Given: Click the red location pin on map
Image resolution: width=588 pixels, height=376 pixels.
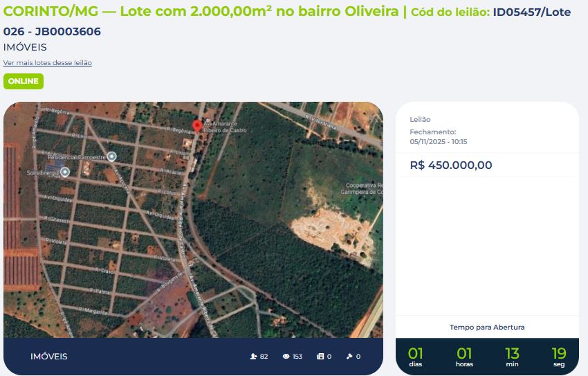Looking at the screenshot, I should (197, 127).
